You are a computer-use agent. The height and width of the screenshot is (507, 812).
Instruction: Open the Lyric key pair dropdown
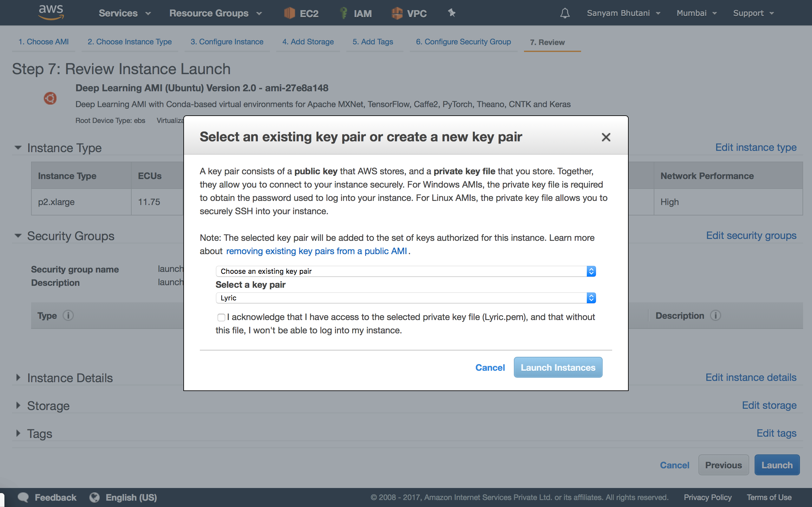tap(405, 298)
